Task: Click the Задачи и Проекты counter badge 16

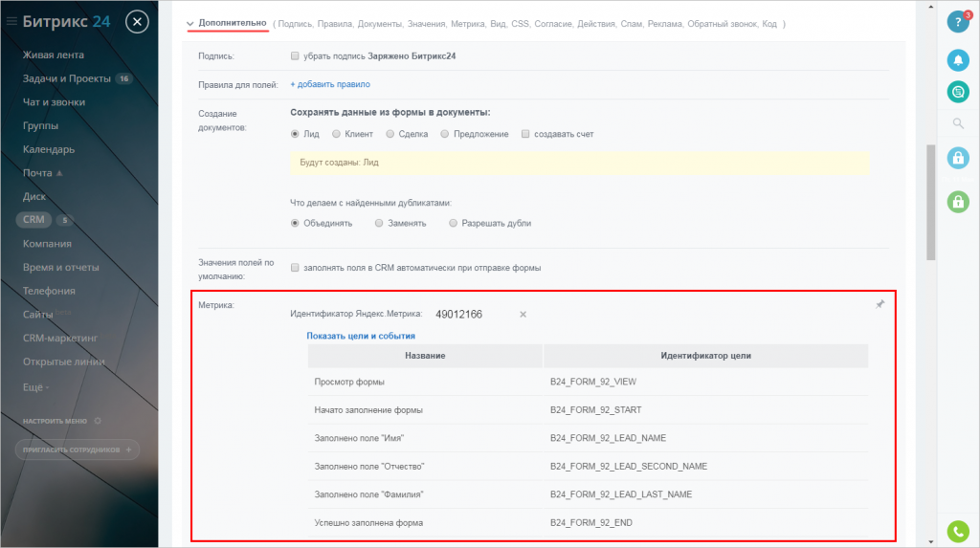Action: pos(124,78)
